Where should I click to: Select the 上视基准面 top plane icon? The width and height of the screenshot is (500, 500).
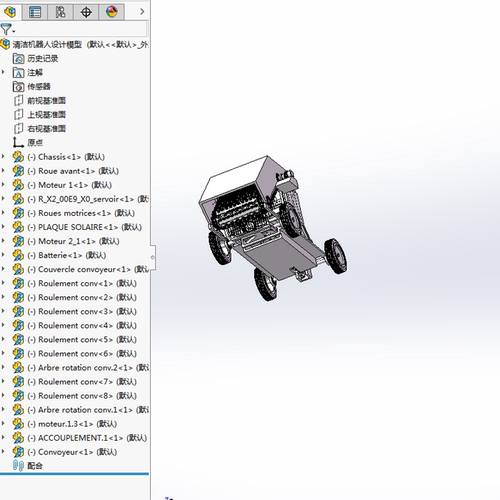click(18, 115)
